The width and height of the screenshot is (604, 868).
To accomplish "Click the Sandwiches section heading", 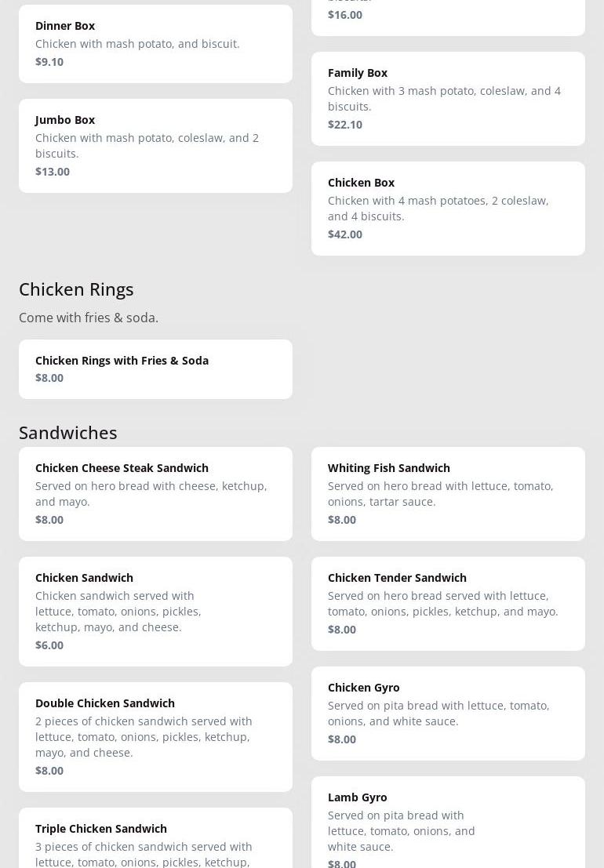I will point(68,432).
